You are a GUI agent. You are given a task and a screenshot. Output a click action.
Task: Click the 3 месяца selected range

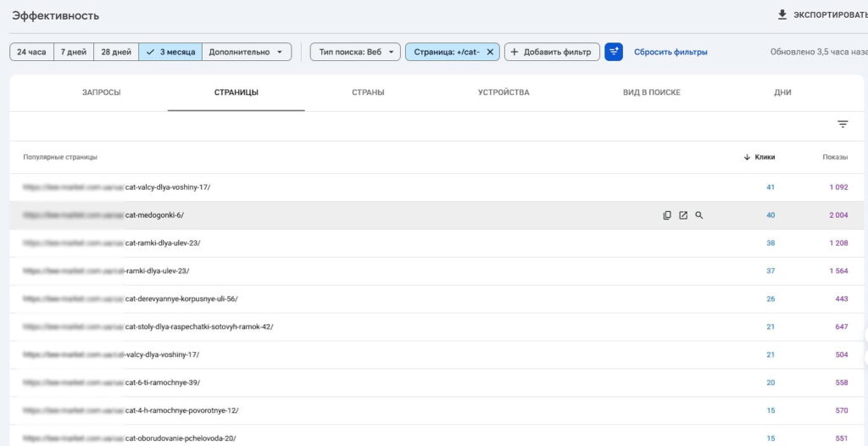coord(170,52)
